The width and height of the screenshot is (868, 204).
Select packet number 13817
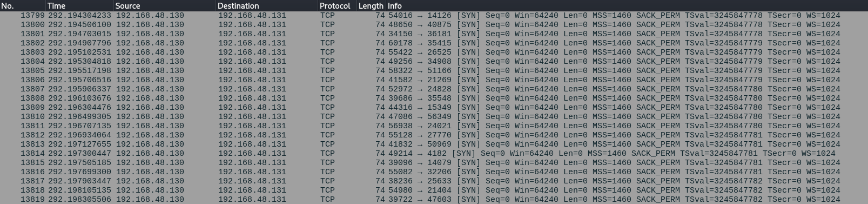click(434, 181)
